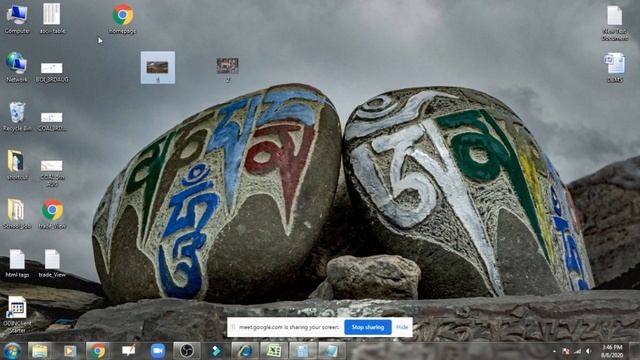Open the folder icon below Recycle Bin

tap(17, 165)
